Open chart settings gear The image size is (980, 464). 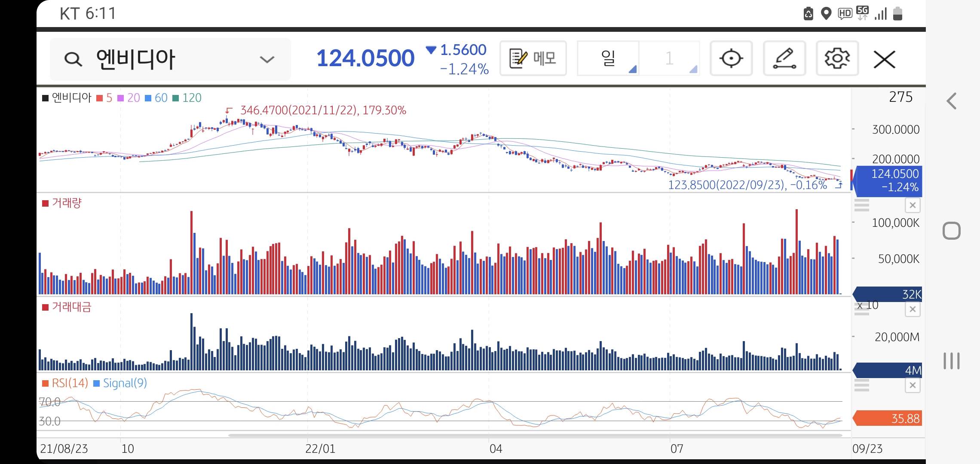click(x=837, y=58)
